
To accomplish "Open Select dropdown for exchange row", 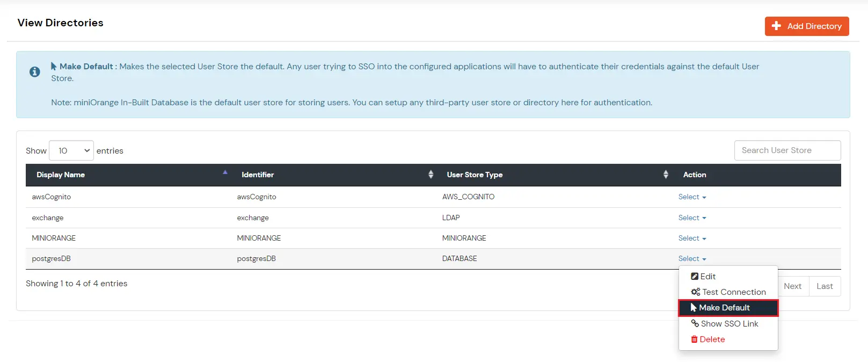I will [x=692, y=218].
